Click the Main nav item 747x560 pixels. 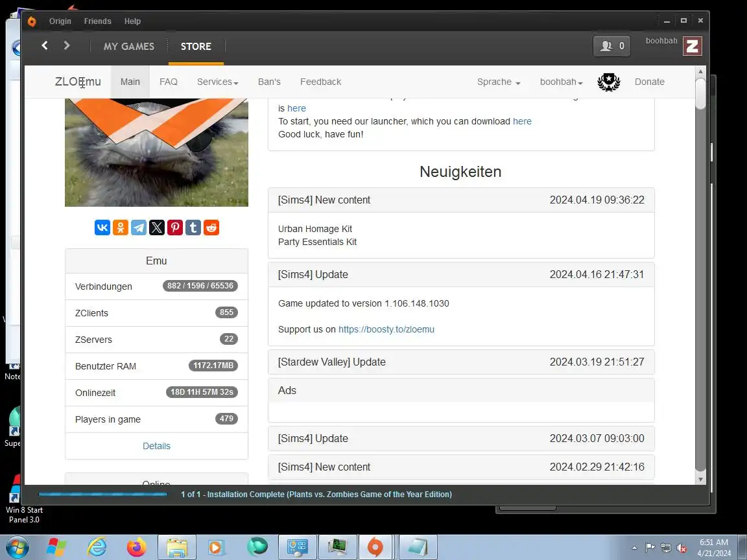click(130, 82)
